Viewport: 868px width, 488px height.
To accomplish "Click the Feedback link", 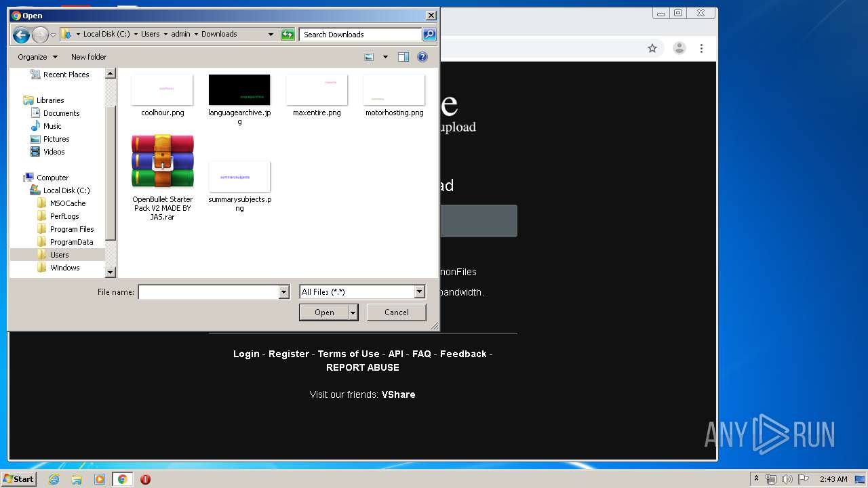I will click(x=463, y=354).
